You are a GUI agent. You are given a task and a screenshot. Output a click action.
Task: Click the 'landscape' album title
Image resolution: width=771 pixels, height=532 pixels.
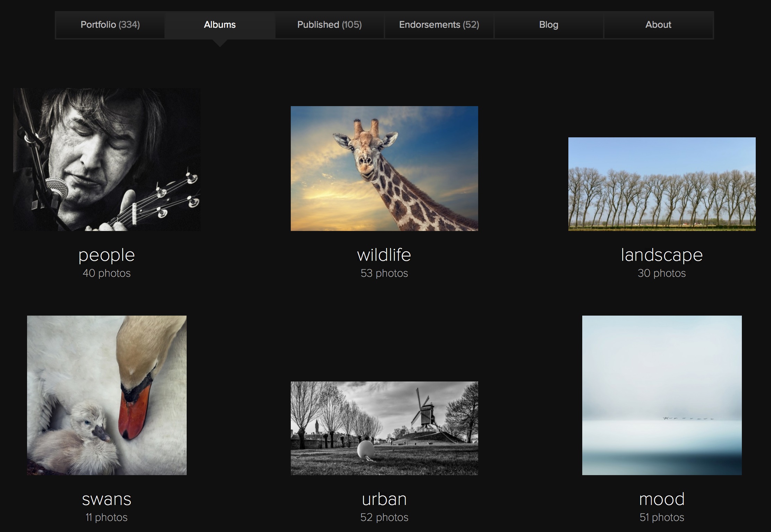pos(662,255)
